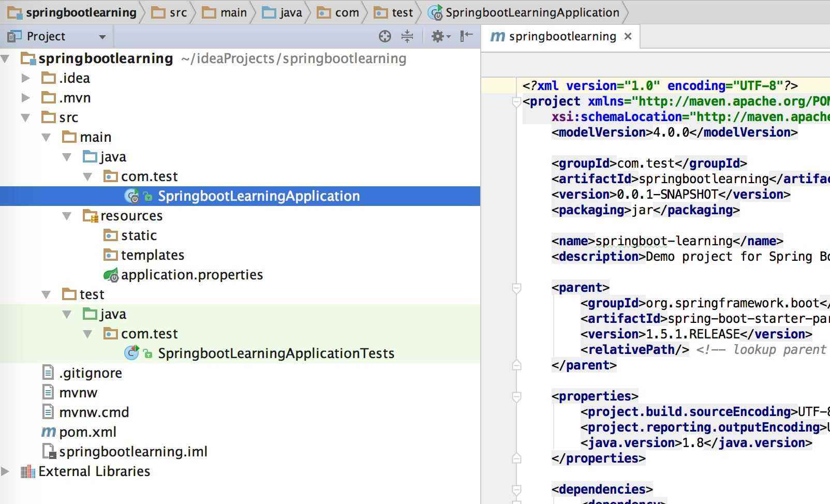Click the Hide Project panel icon
Screen dimensions: 830x504
(466, 35)
